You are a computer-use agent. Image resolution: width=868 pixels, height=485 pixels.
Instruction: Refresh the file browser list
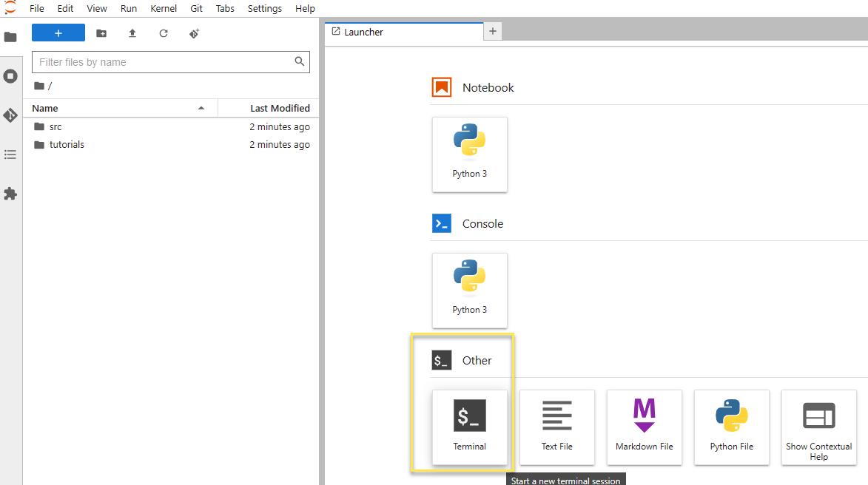(x=164, y=33)
